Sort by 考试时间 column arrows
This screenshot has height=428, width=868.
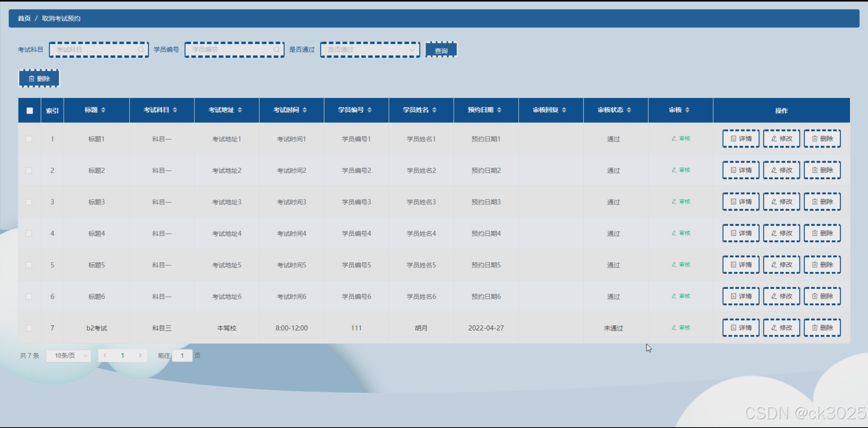pos(305,110)
